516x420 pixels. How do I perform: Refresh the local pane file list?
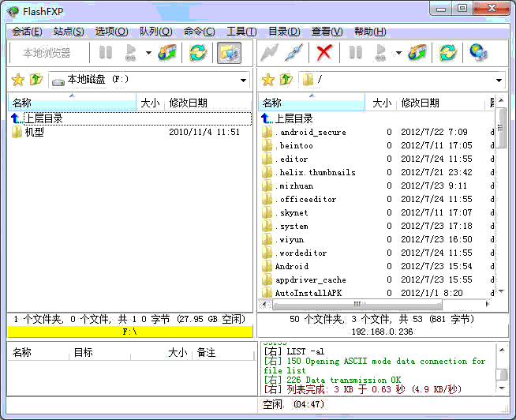click(199, 53)
